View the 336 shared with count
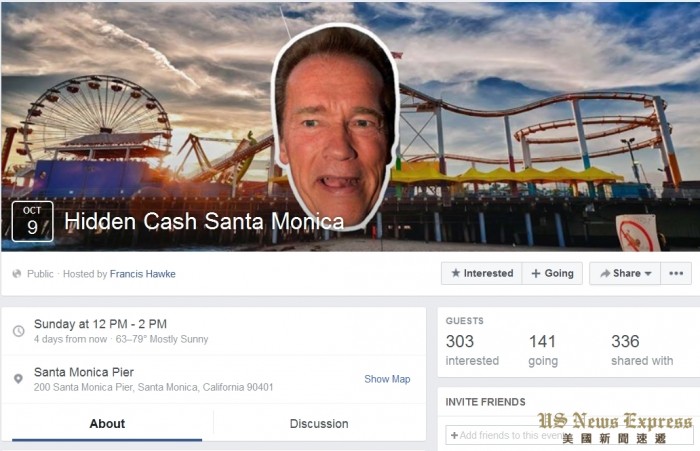700x451 pixels. coord(642,350)
